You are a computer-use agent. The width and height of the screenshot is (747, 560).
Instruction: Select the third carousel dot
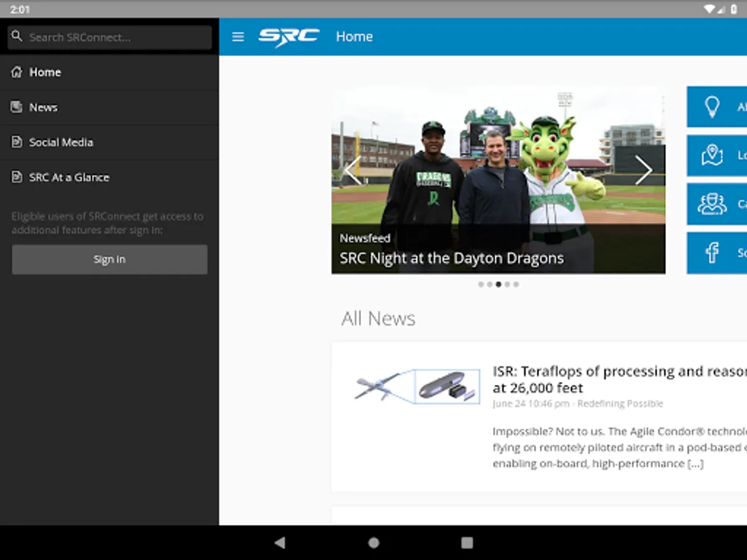pos(499,284)
